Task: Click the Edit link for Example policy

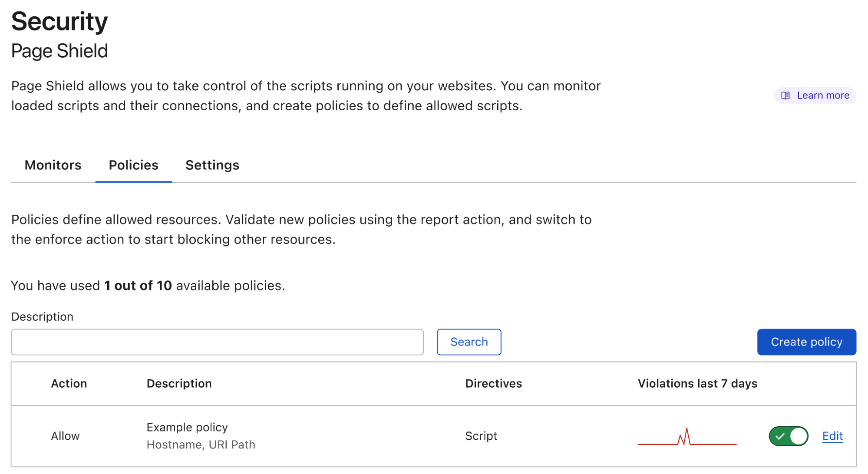Action: click(832, 436)
